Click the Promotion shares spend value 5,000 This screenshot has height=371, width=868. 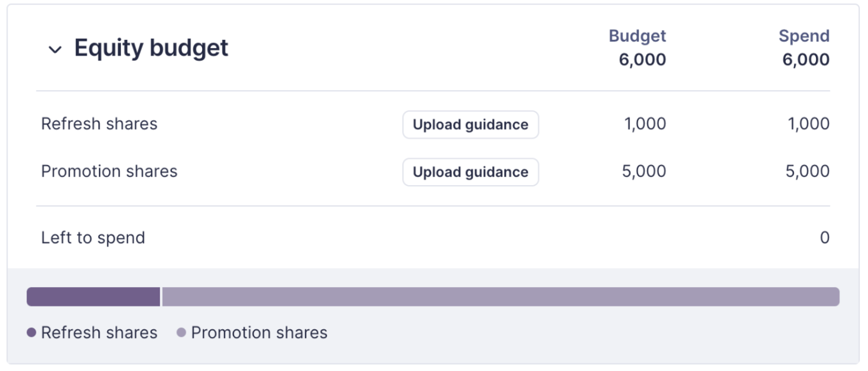(x=808, y=171)
